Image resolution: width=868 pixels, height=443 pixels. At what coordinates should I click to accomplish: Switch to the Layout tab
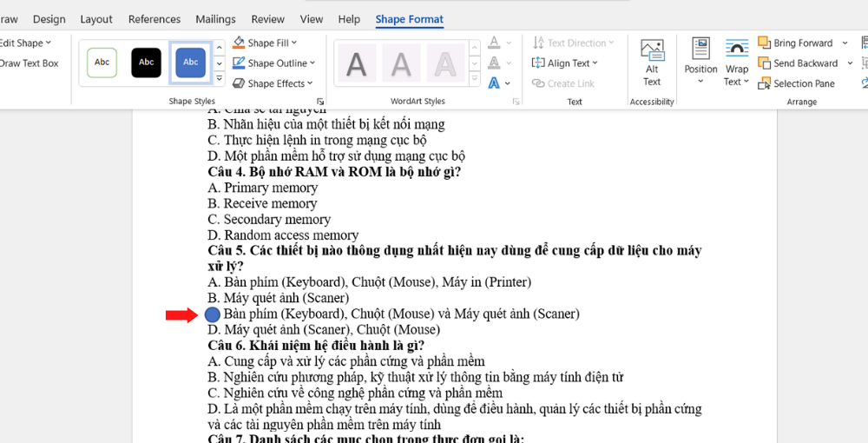click(96, 19)
